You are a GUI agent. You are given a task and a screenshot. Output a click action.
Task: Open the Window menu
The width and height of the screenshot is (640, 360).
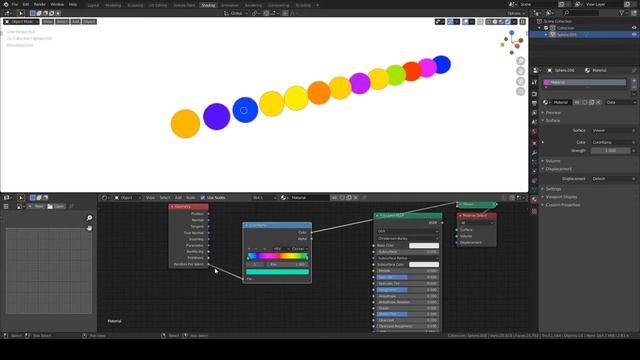[x=57, y=4]
